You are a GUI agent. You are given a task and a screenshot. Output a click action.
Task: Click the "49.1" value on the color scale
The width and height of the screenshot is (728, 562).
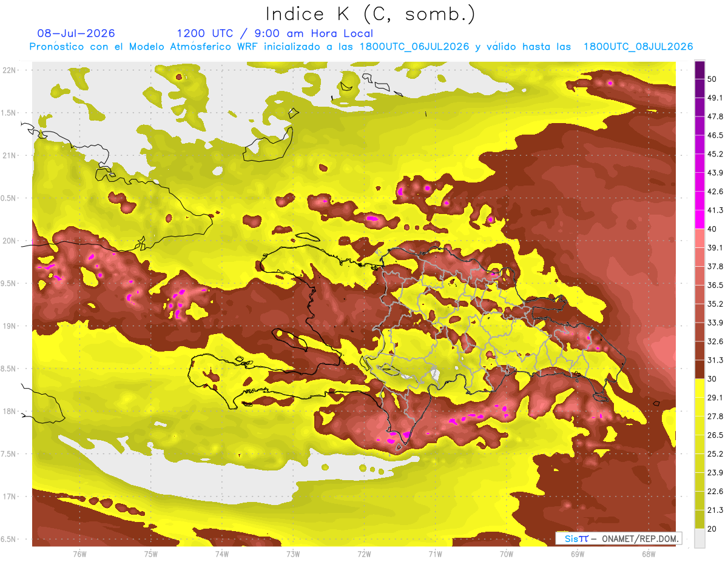(715, 98)
